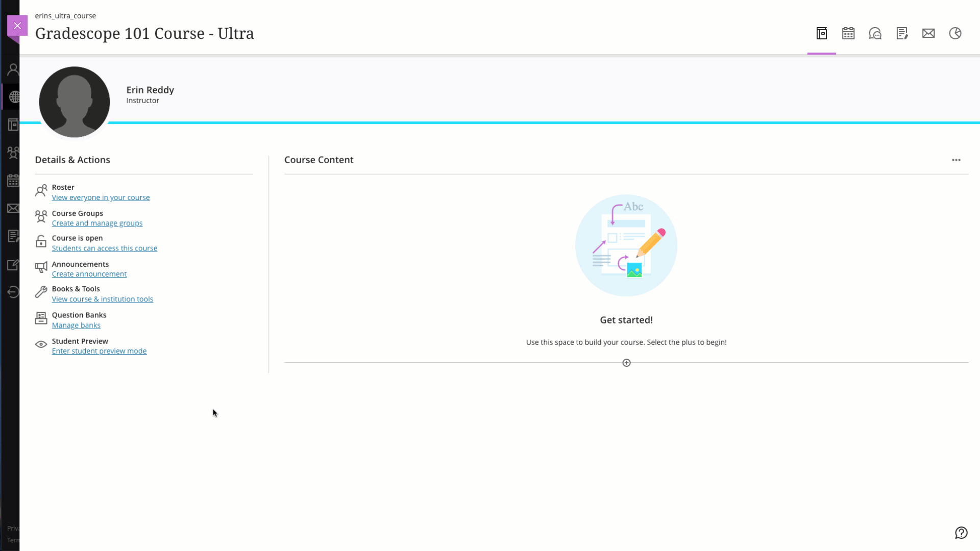Click the Books & Tools label text

[x=76, y=289]
